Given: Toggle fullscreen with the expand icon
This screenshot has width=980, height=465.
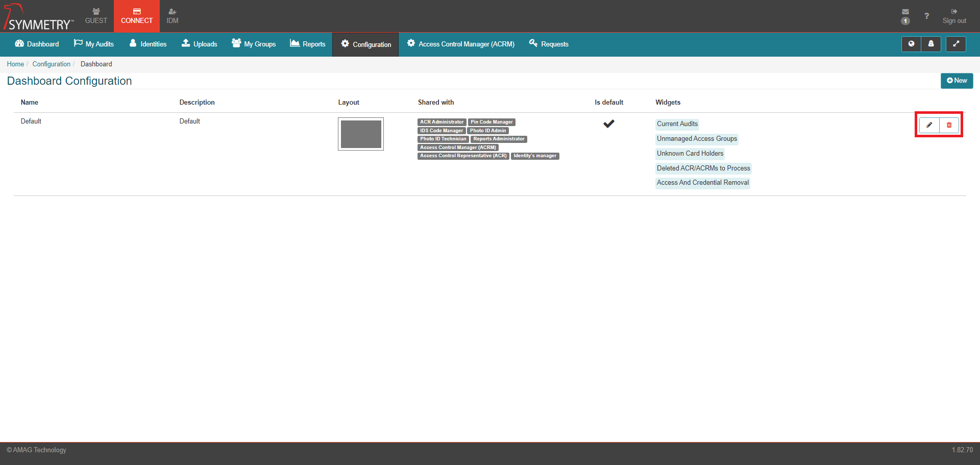Looking at the screenshot, I should (x=956, y=44).
